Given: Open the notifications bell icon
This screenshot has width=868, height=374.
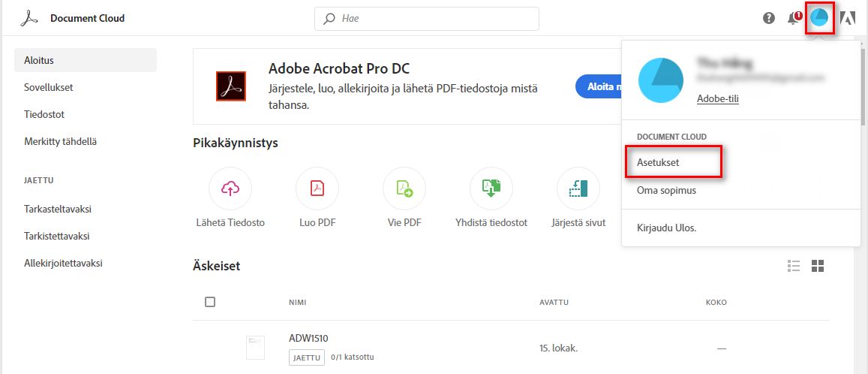Looking at the screenshot, I should click(x=793, y=18).
